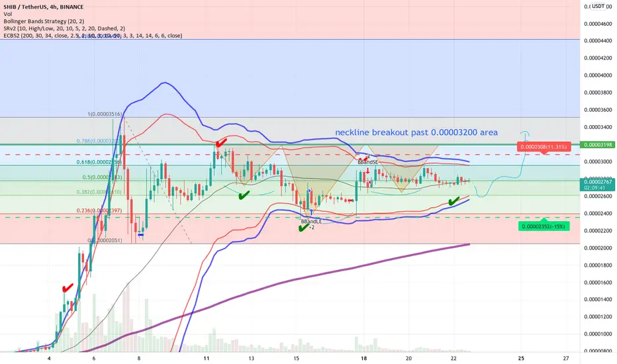Screen dimensions: 617x364
Task: Select the SHIB / TetherUS symbol title
Action: pos(43,7)
